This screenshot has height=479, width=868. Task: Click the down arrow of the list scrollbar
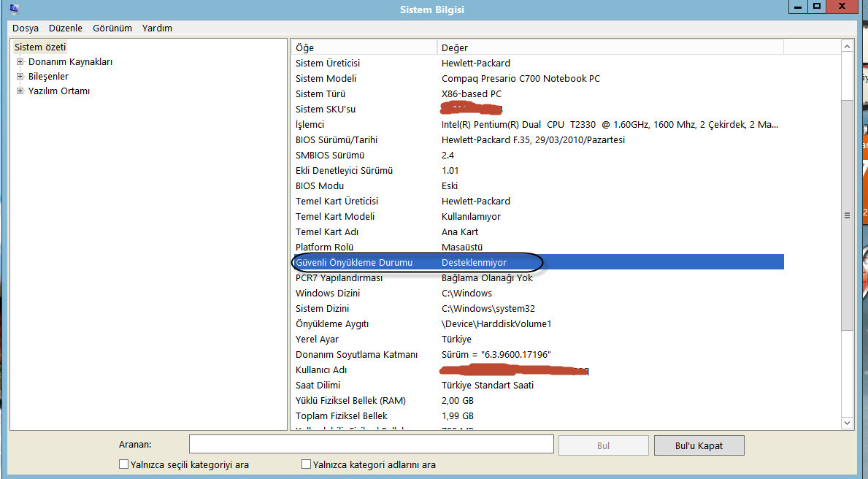847,423
